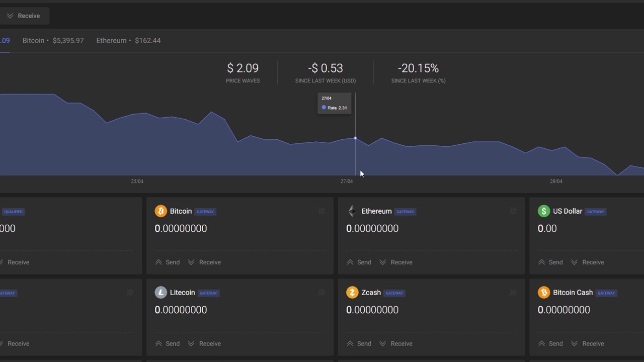Image resolution: width=644 pixels, height=362 pixels.
Task: Click the SINCE LAST WEEK (%) label
Action: (418, 81)
